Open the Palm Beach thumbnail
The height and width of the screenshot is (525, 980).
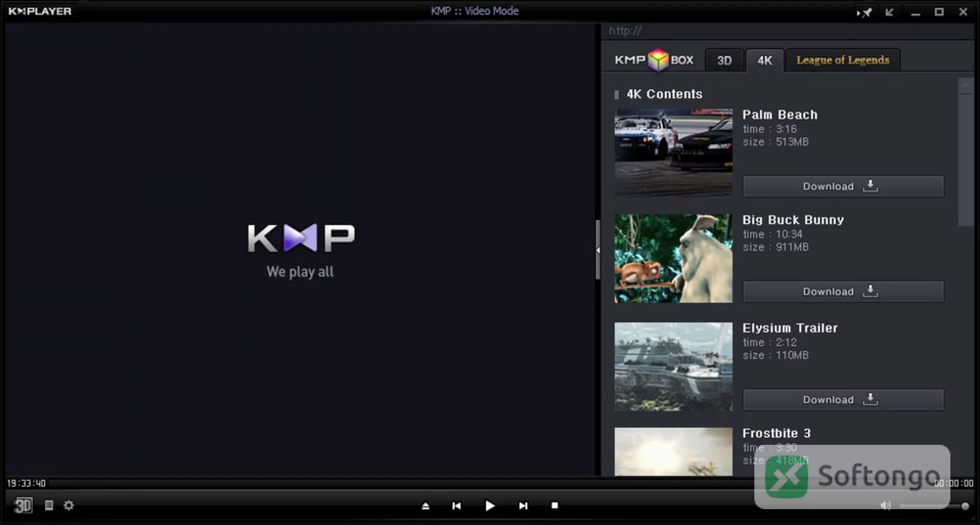point(674,152)
